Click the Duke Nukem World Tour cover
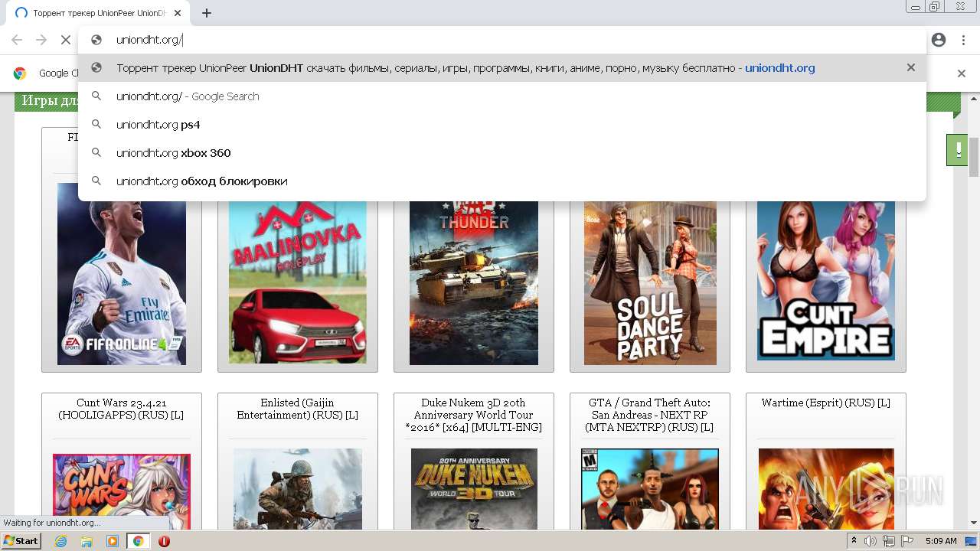The height and width of the screenshot is (551, 980). 474,490
